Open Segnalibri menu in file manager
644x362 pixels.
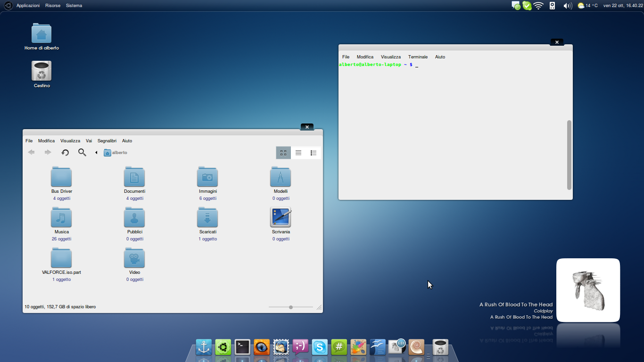click(107, 141)
